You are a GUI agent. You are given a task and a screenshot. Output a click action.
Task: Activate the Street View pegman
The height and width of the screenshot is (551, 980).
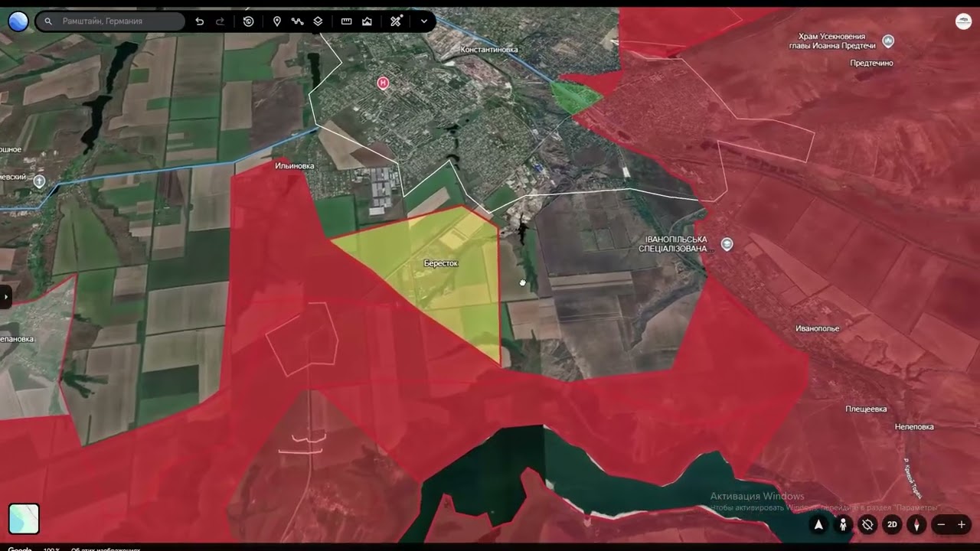[843, 525]
